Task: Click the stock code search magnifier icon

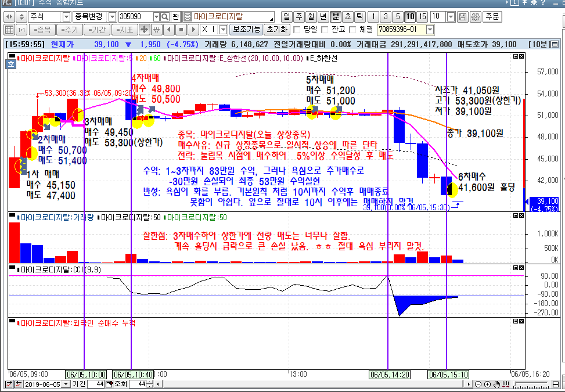Action: point(165,17)
